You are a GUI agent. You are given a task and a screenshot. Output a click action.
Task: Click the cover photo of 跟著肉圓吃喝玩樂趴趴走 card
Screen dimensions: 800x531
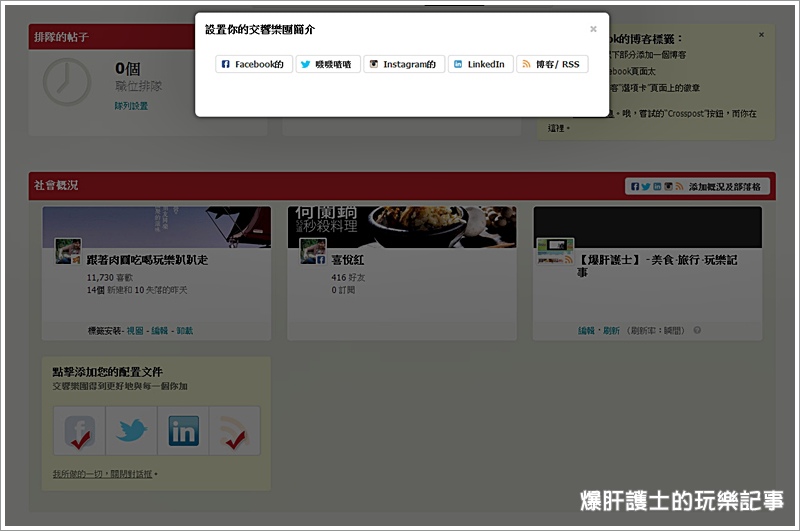[157, 227]
